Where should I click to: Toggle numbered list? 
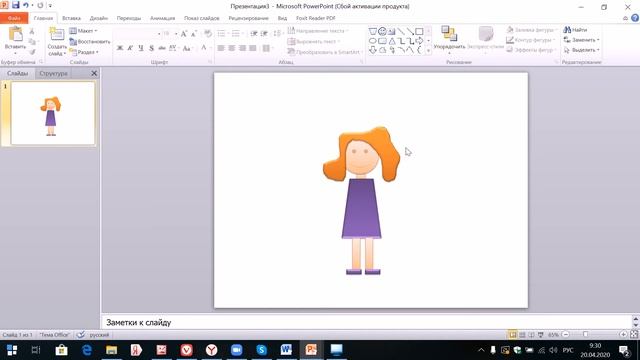pos(237,33)
